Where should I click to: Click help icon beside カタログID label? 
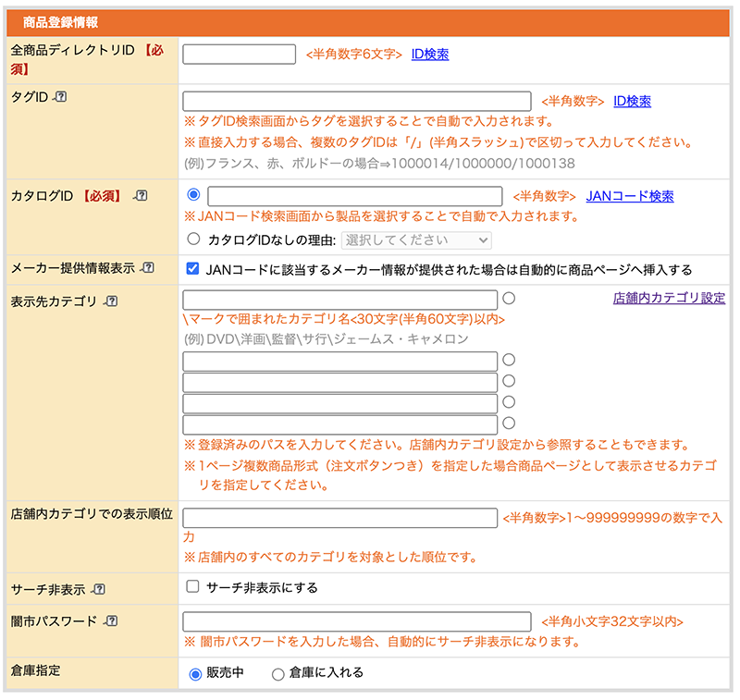(x=142, y=196)
